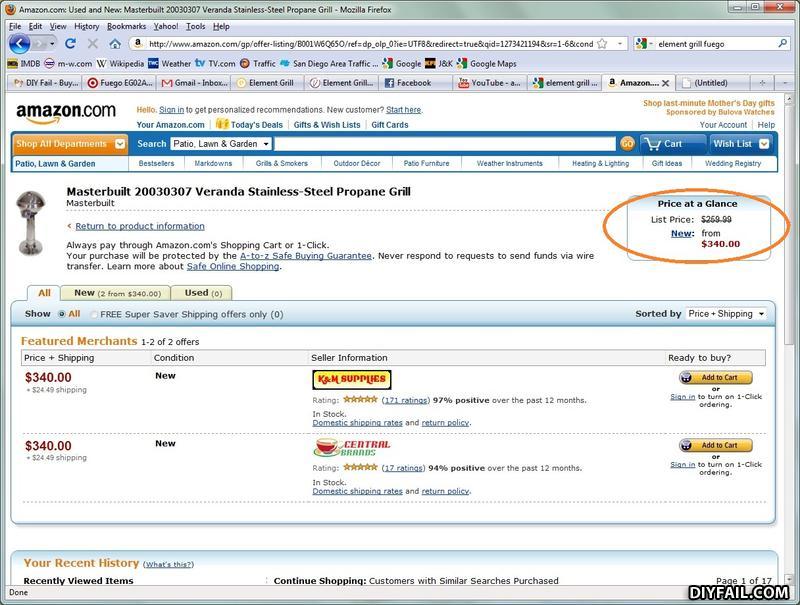The image size is (800, 605).
Task: Click Return to product information link
Action: point(140,226)
